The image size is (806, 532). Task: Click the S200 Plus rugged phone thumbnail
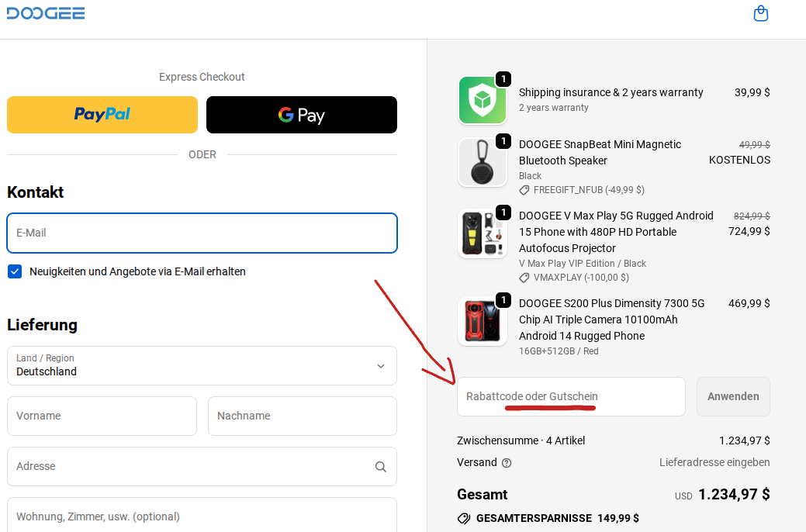click(483, 320)
